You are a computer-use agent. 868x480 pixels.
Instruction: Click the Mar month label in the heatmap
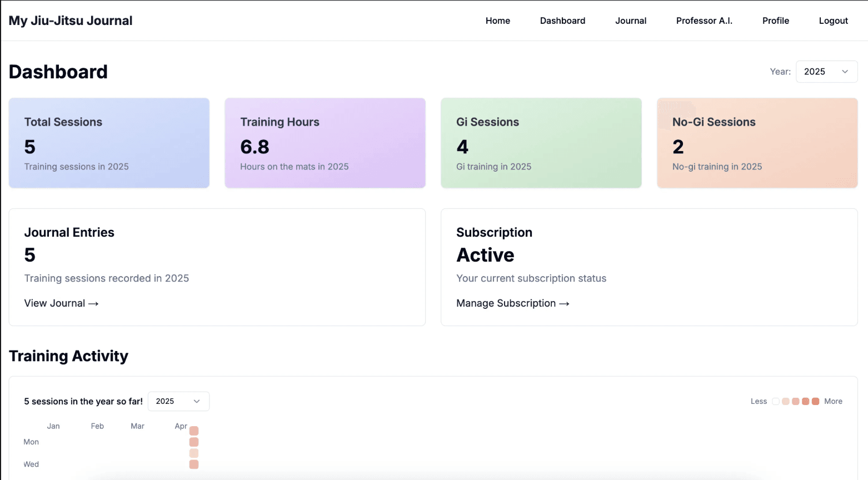tap(137, 426)
